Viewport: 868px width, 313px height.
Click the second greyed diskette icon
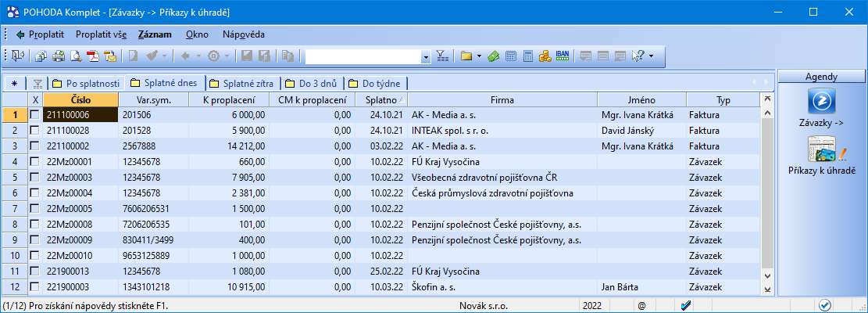(264, 56)
